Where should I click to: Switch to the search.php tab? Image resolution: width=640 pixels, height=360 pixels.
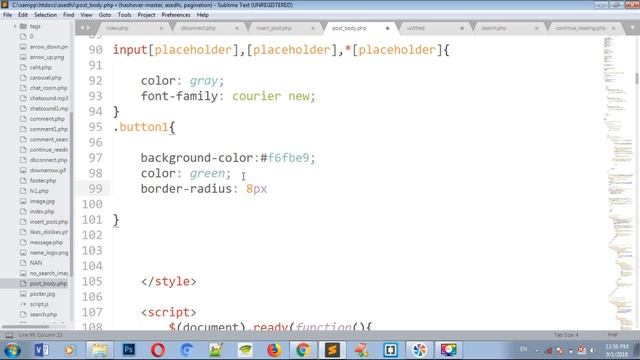coord(493,28)
